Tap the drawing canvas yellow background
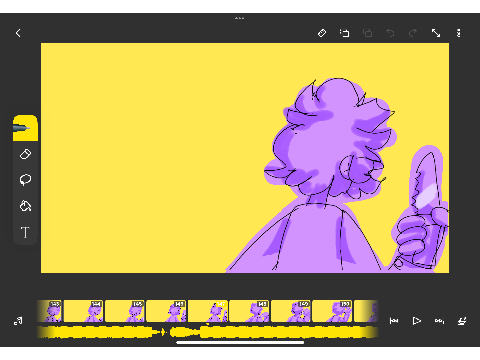Screen dimensions: 480x360 (x=150, y=157)
